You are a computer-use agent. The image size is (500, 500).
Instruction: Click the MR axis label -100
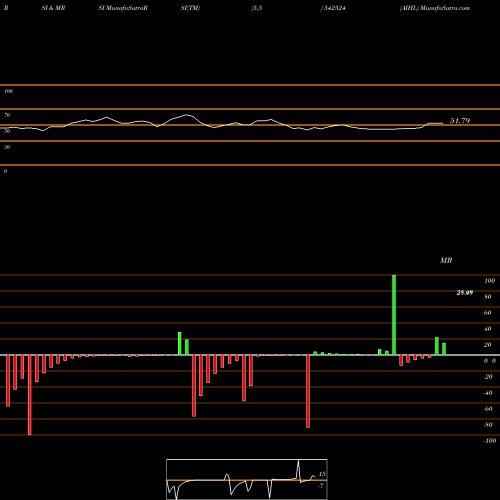click(490, 441)
